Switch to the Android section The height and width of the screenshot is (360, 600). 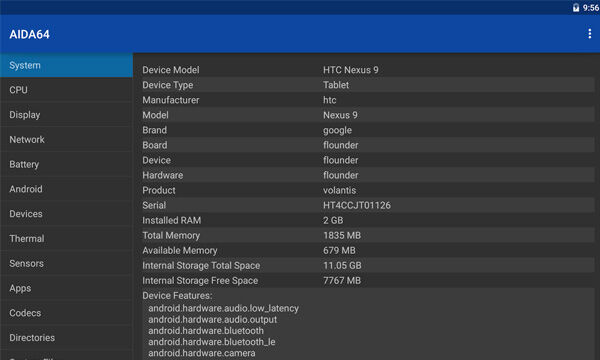pos(67,189)
